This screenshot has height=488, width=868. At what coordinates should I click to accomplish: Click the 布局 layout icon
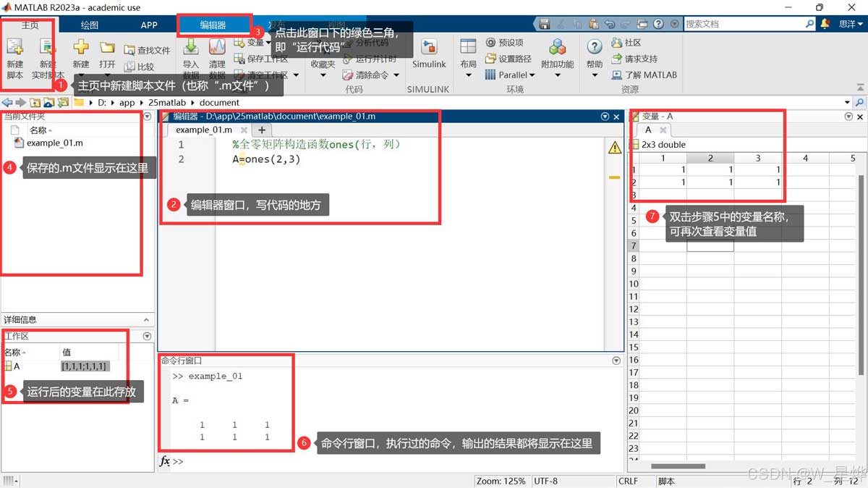pos(468,47)
